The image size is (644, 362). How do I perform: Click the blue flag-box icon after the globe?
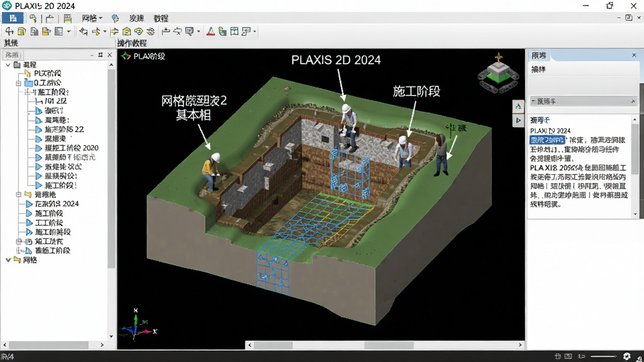coord(166,31)
